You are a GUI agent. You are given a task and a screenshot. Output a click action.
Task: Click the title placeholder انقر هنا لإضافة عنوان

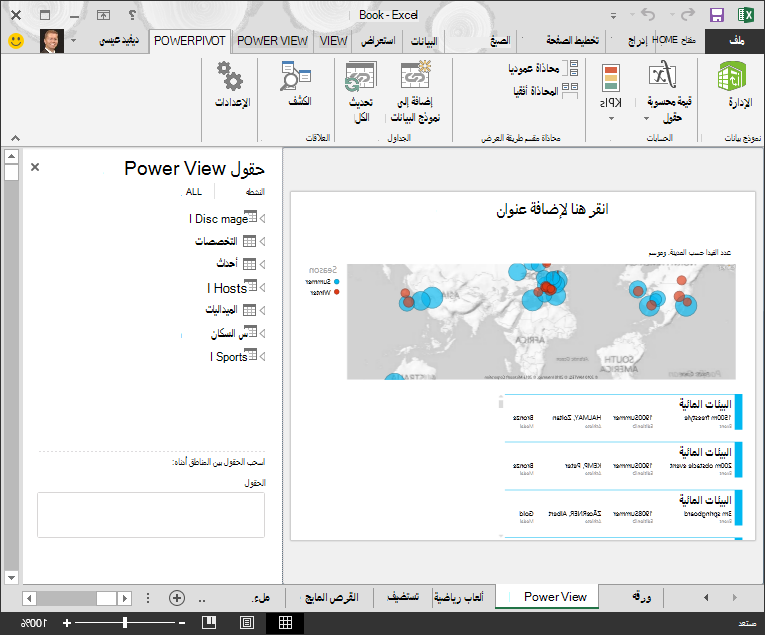552,210
